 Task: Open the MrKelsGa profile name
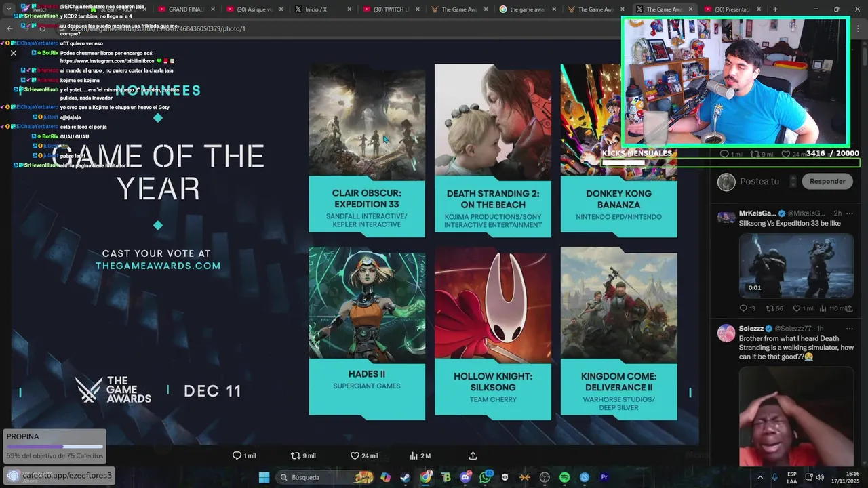[x=757, y=213]
